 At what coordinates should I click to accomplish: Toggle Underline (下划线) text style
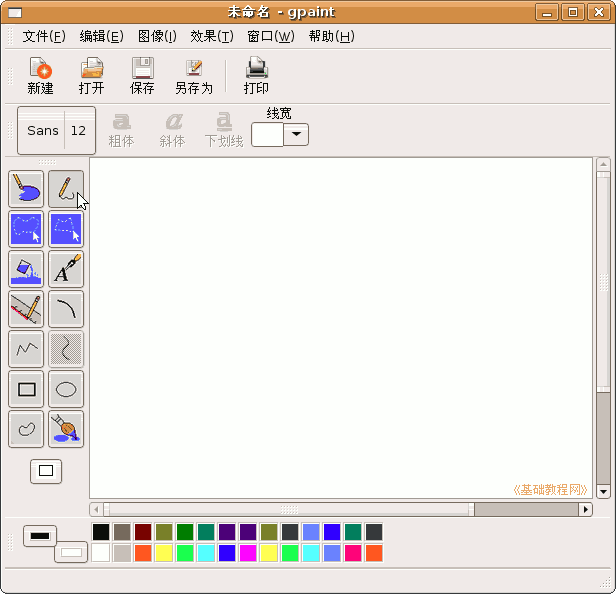tap(224, 130)
